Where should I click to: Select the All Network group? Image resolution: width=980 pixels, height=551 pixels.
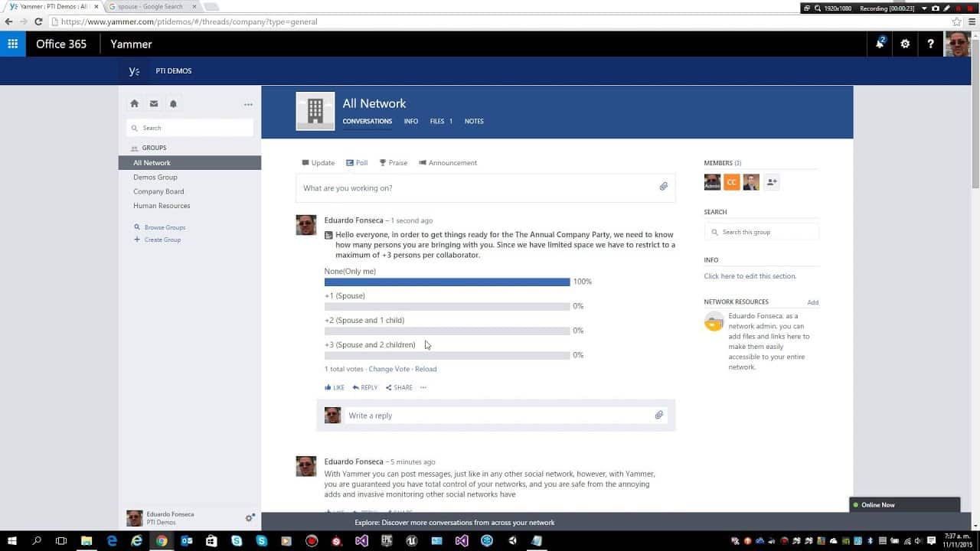point(190,163)
